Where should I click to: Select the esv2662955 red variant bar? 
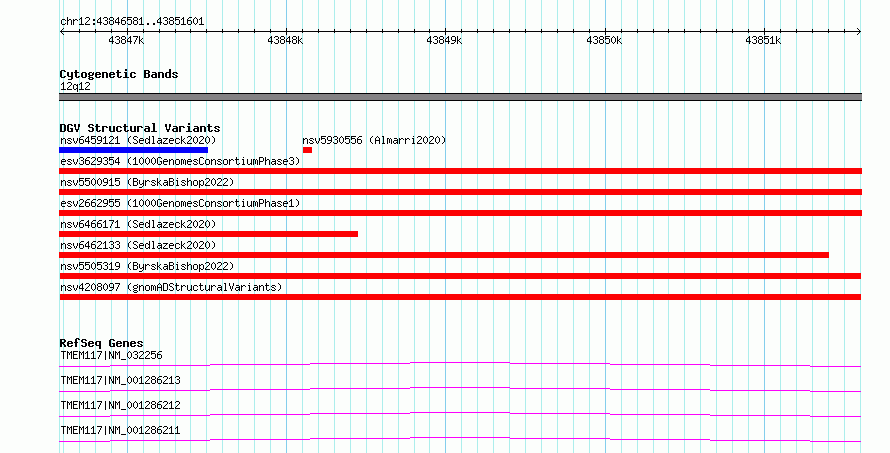[460, 213]
